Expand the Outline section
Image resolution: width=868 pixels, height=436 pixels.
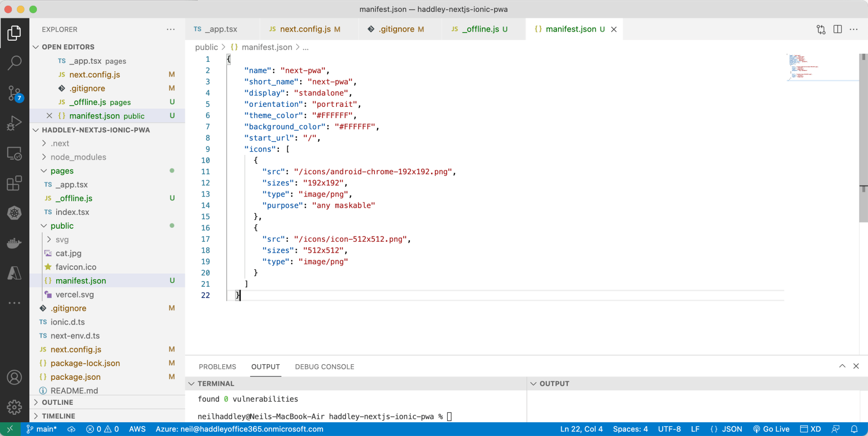coord(57,402)
